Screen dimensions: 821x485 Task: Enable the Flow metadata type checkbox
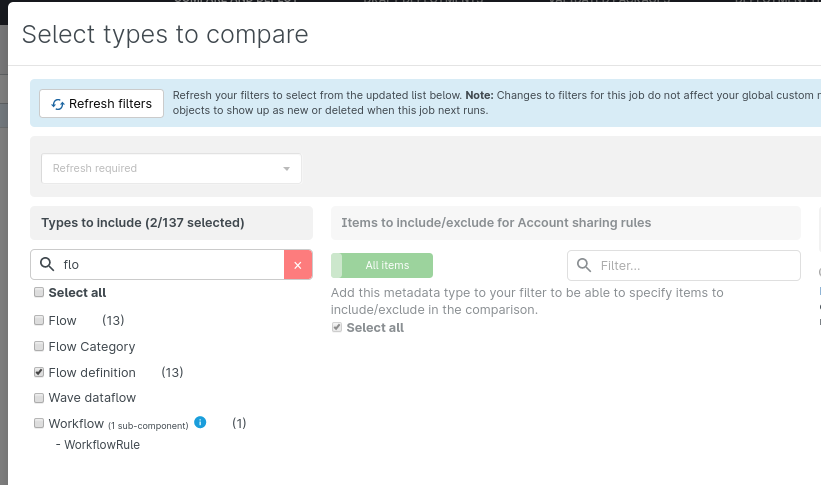click(39, 321)
